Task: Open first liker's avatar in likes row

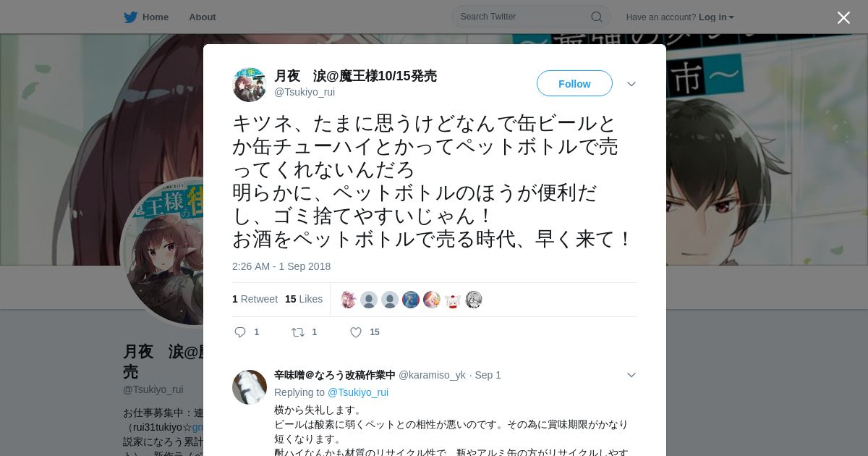Action: (x=348, y=300)
